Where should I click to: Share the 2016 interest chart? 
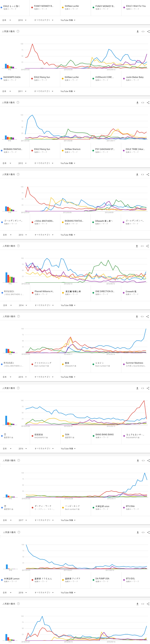(148, 460)
